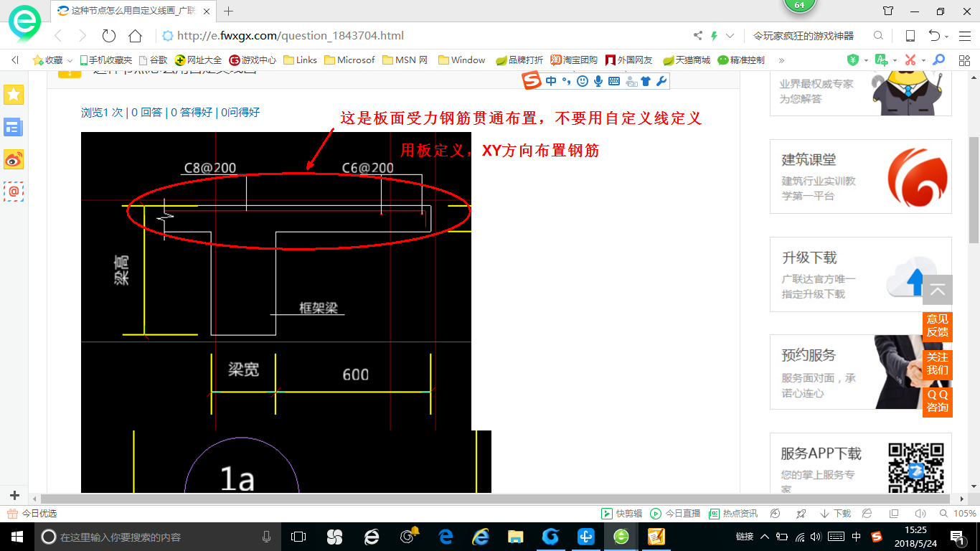Open mobile view phone icon

[910, 36]
